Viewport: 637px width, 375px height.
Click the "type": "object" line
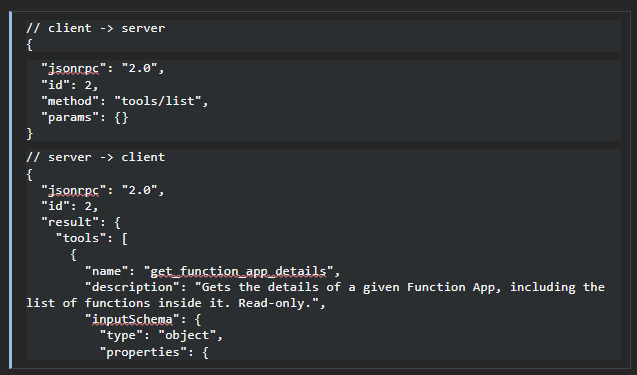pyautogui.click(x=161, y=336)
